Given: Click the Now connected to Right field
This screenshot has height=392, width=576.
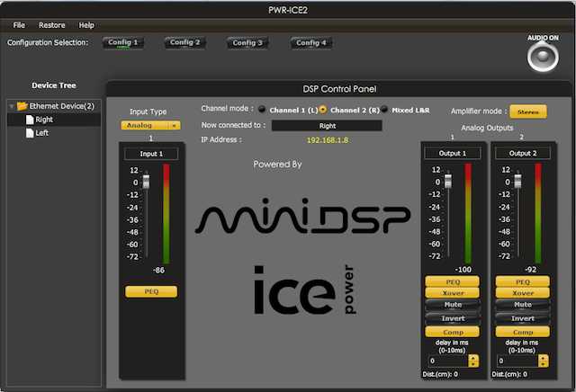Looking at the screenshot, I should click(327, 126).
